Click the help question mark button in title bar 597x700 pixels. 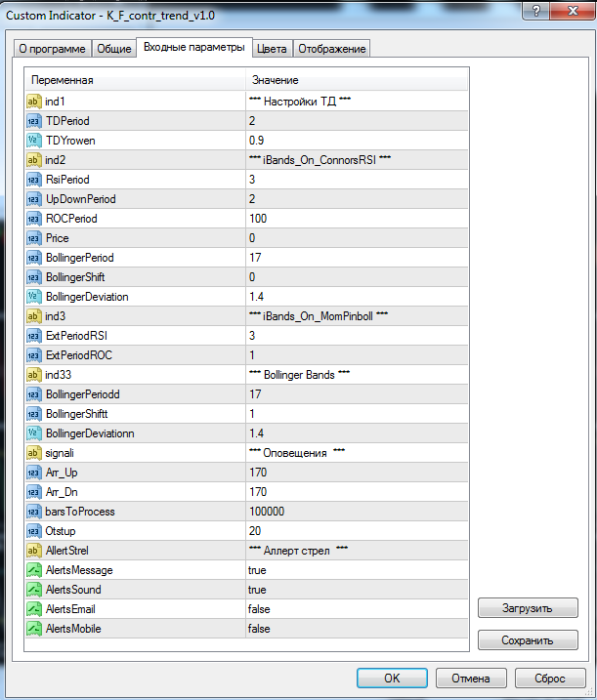click(x=533, y=12)
